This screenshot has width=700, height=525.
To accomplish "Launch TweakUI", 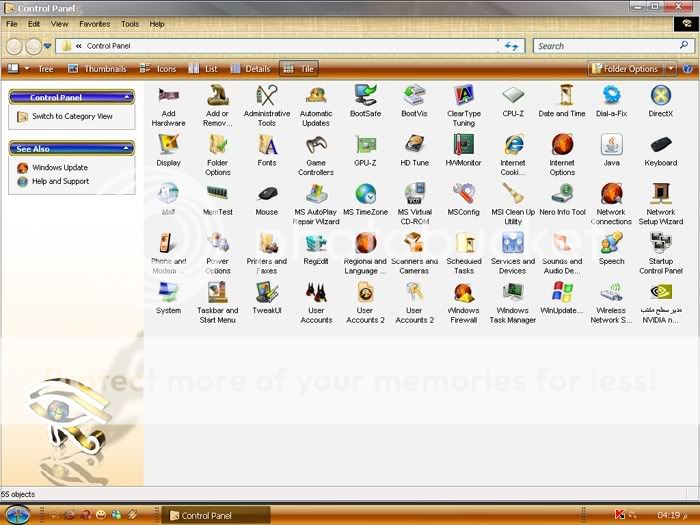I will click(x=267, y=298).
